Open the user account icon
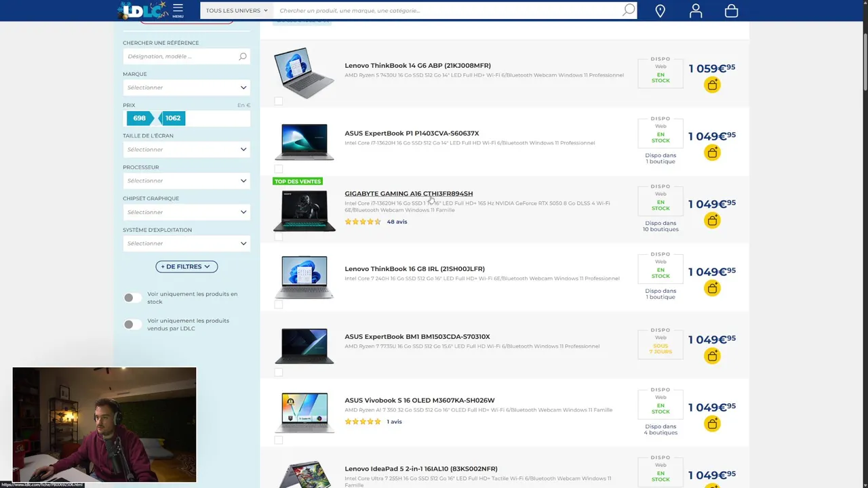Screen dimensions: 868x488 696,11
